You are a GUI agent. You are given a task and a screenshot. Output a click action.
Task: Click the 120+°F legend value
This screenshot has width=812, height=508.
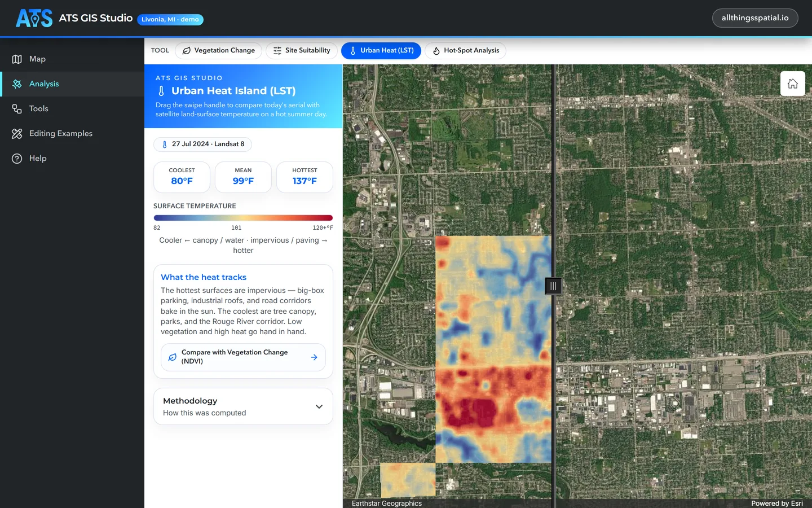click(x=323, y=228)
